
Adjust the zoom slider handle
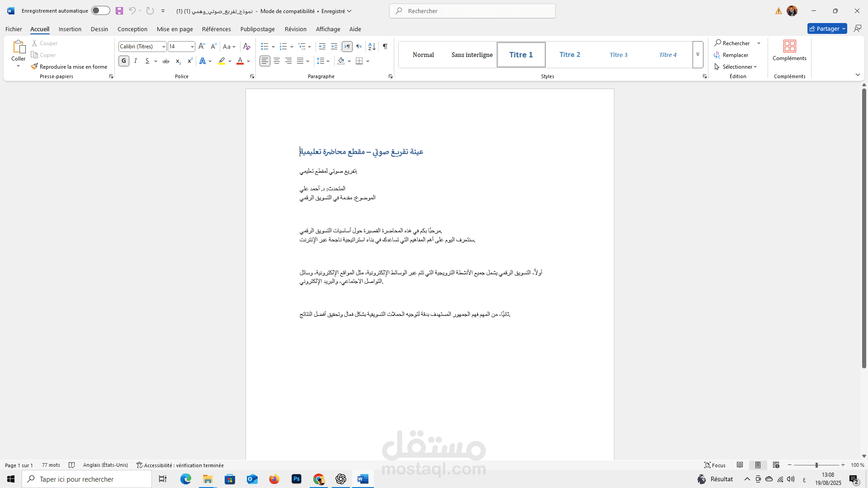coord(816,465)
